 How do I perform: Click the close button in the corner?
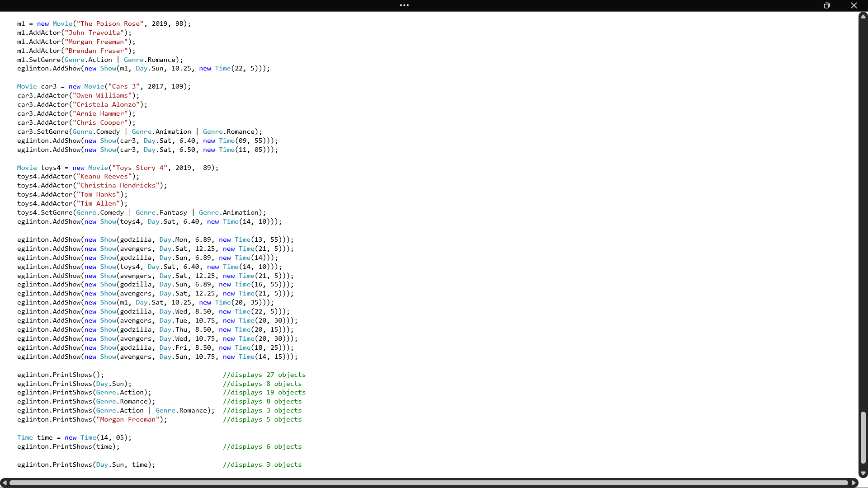click(854, 5)
